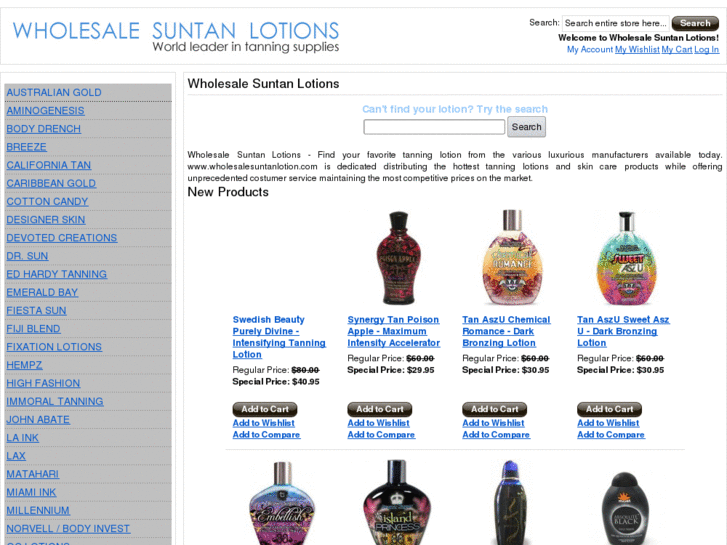Select the Designer Skin category
The width and height of the screenshot is (727, 545).
coord(46,220)
